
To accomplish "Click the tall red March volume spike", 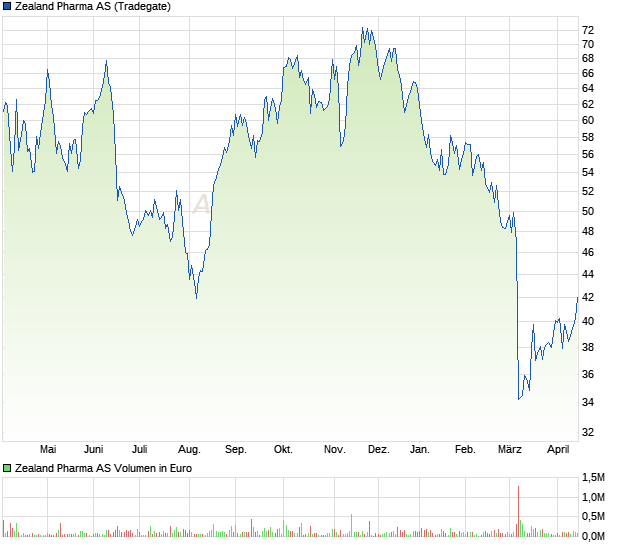I will 518,511.
